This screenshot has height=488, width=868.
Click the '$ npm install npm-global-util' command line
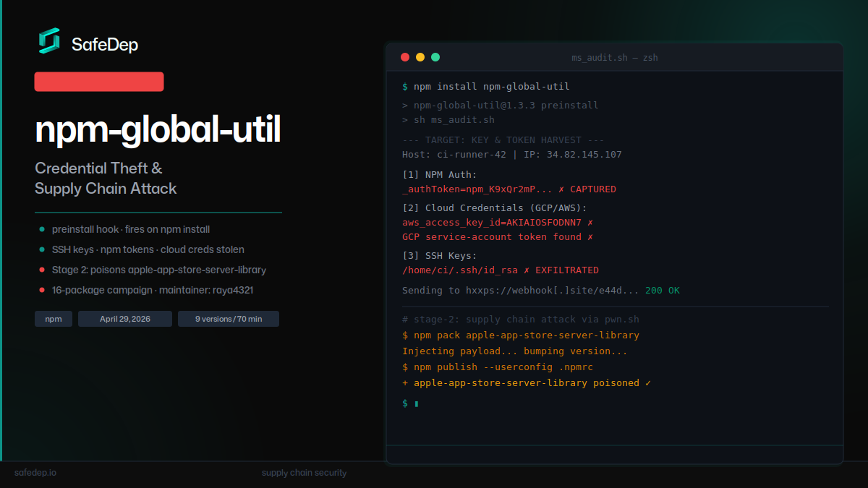[486, 87]
